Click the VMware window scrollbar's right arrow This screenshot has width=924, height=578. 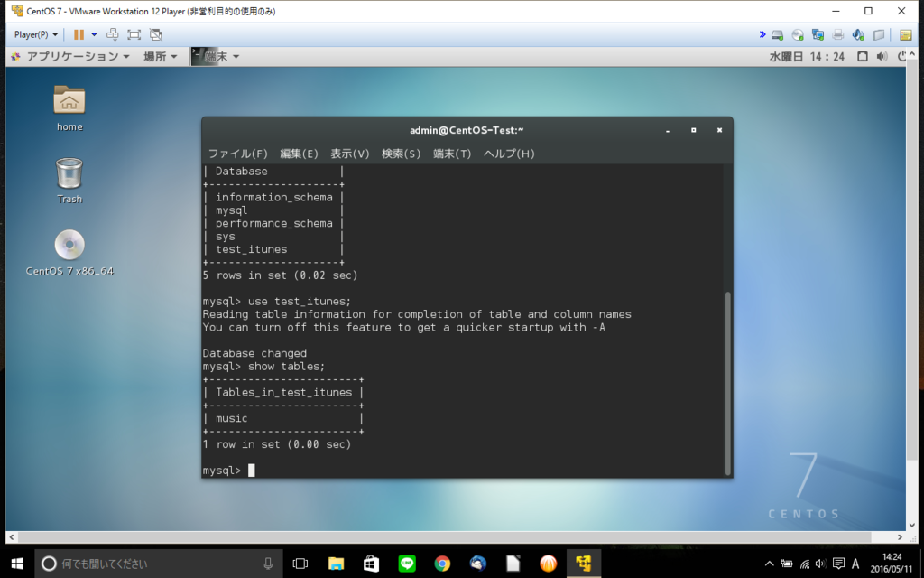(900, 537)
